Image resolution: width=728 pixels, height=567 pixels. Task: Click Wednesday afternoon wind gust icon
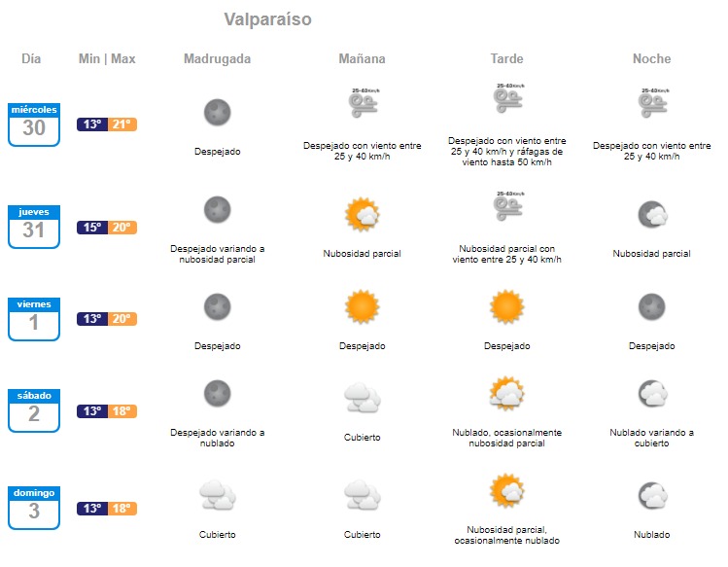(506, 100)
